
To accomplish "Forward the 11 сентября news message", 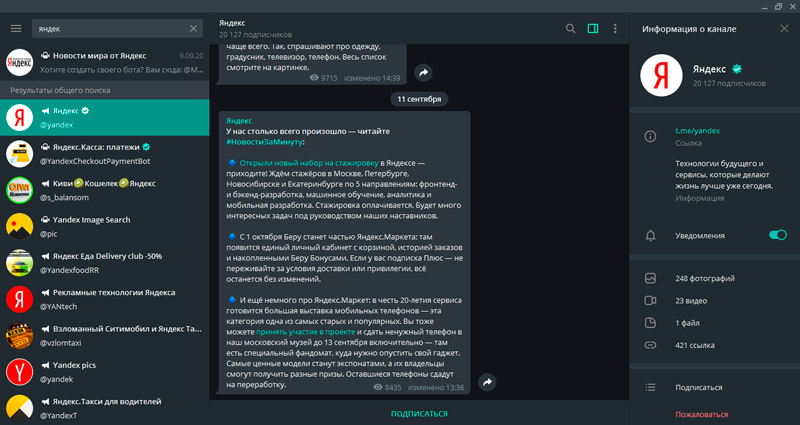I will (487, 382).
